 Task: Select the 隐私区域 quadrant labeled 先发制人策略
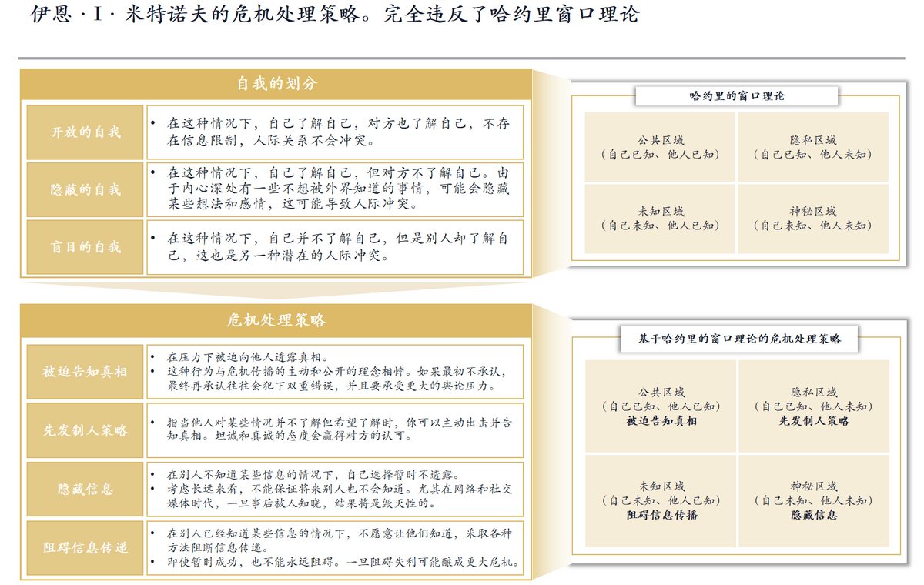[x=814, y=406]
